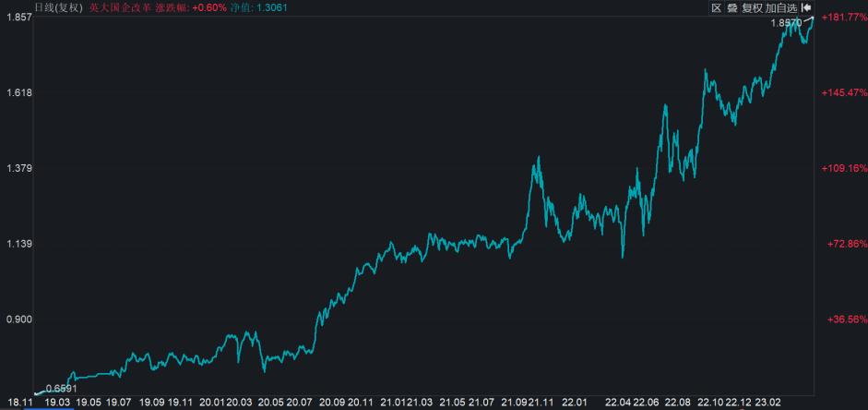Screen dimensions: 868x410
Task: Click the 20.11 date on time axis
Action: click(362, 401)
